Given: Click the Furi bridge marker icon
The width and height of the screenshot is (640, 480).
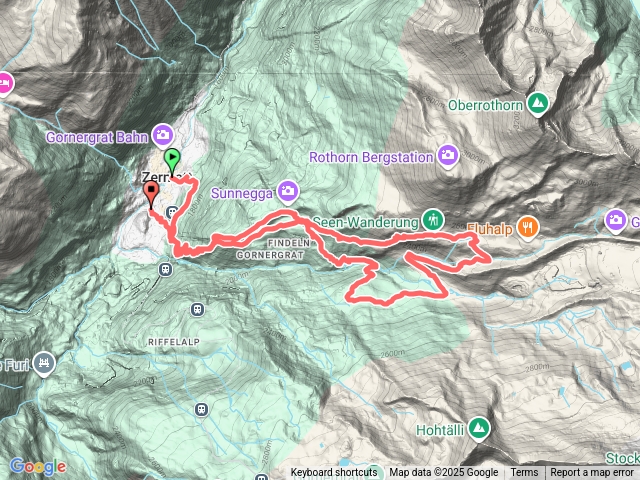Looking at the screenshot, I should [44, 363].
